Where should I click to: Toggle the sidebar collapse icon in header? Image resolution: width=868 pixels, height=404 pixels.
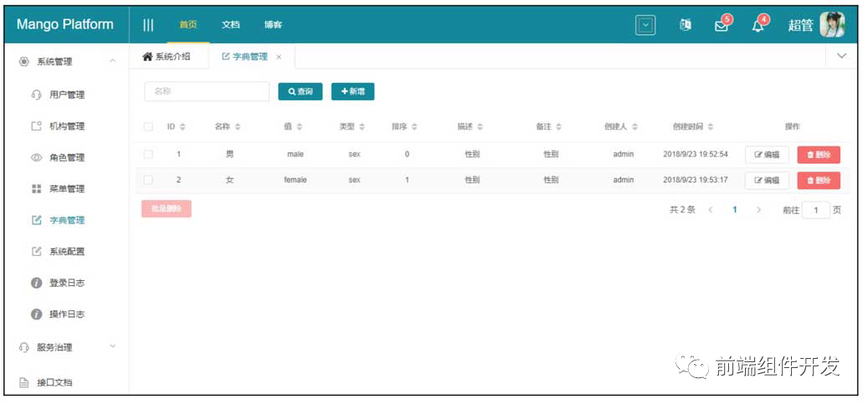[x=148, y=25]
